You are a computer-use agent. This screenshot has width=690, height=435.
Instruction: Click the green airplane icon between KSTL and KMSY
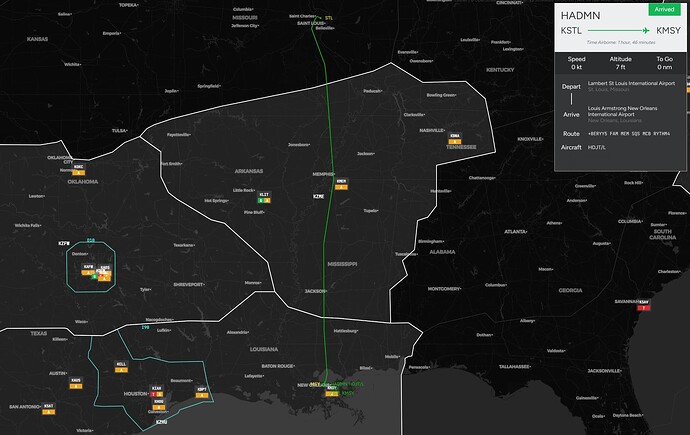tap(646, 30)
